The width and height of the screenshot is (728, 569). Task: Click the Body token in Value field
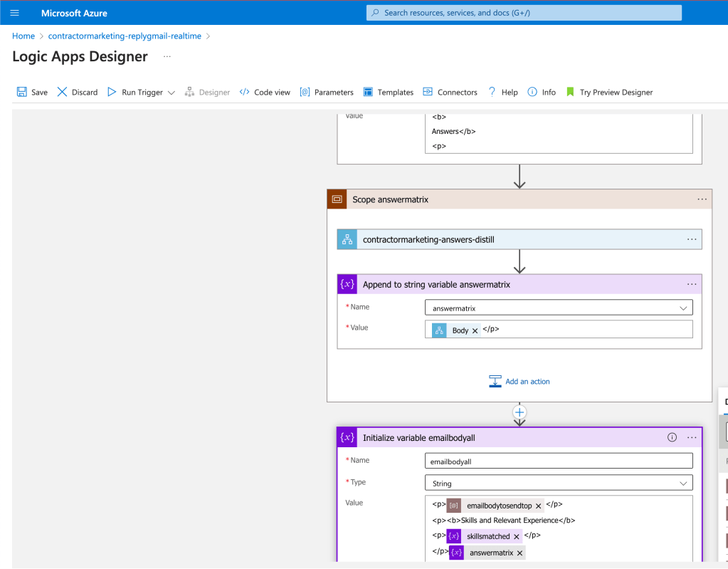click(x=456, y=330)
